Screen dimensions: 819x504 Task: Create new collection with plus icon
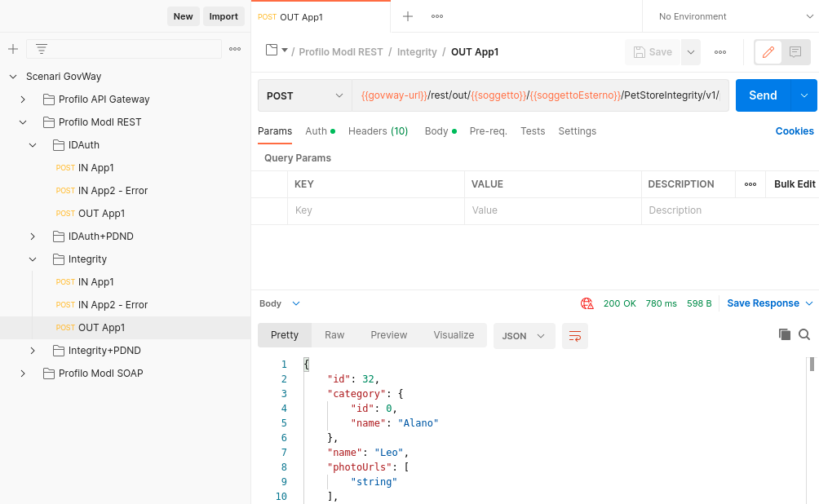[13, 49]
